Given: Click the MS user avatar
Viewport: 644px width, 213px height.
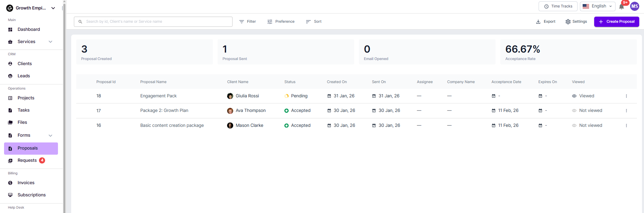Looking at the screenshot, I should [635, 6].
